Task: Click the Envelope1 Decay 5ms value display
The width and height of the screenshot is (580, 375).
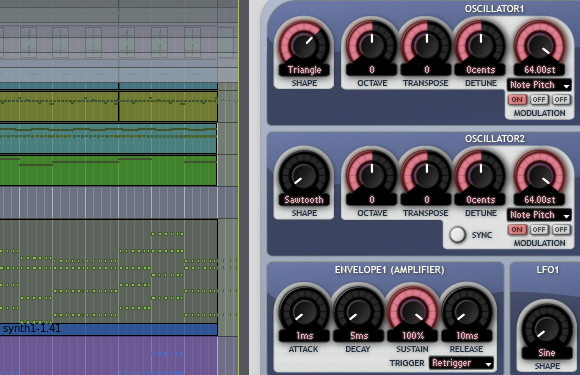Action: pyautogui.click(x=358, y=336)
